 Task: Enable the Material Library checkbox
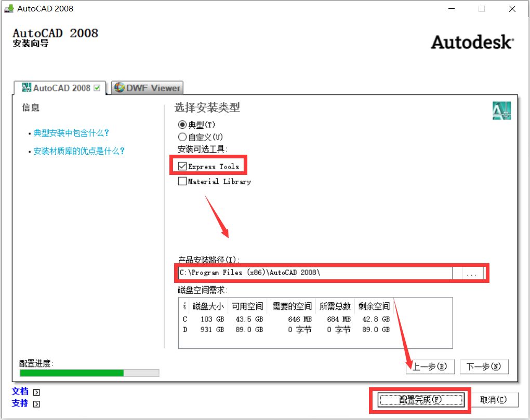pos(182,181)
